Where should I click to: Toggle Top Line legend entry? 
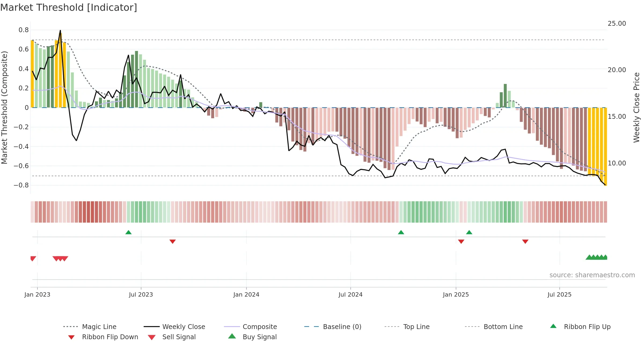click(x=407, y=327)
